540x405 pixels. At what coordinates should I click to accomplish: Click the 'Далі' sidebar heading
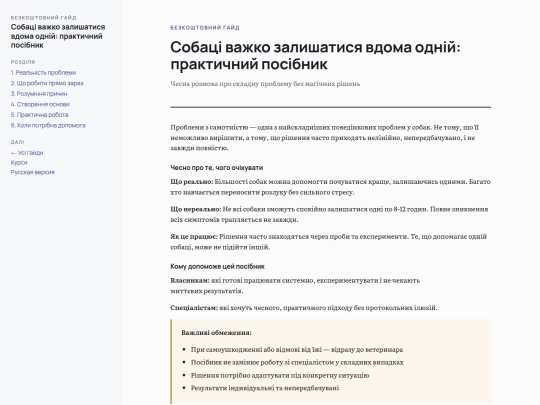(17, 142)
